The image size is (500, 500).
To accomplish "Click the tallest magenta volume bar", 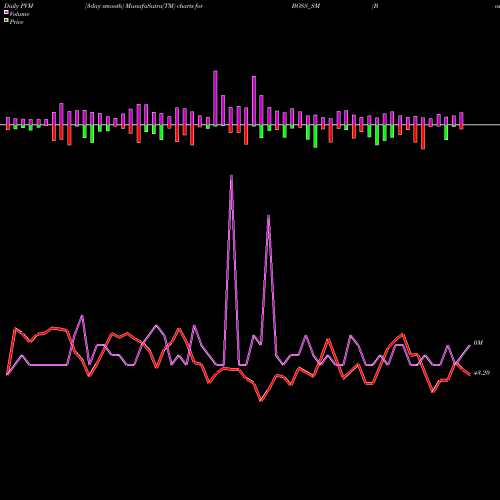I will 215,98.
